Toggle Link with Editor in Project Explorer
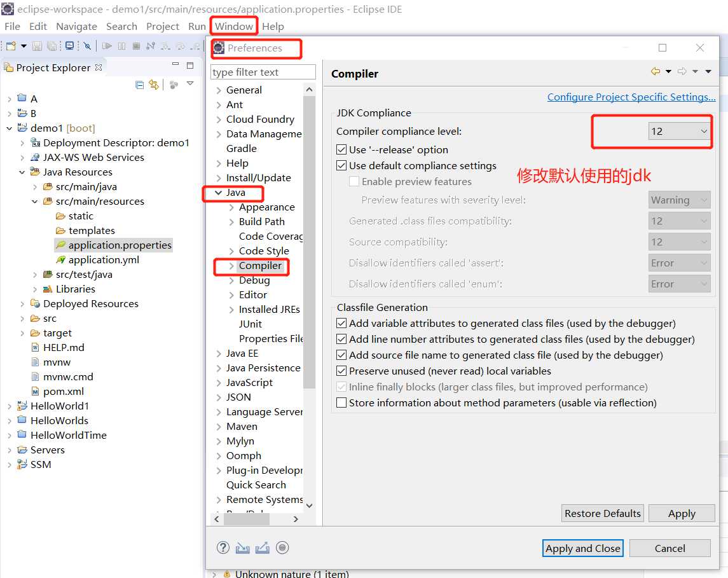The width and height of the screenshot is (728, 578). (154, 85)
